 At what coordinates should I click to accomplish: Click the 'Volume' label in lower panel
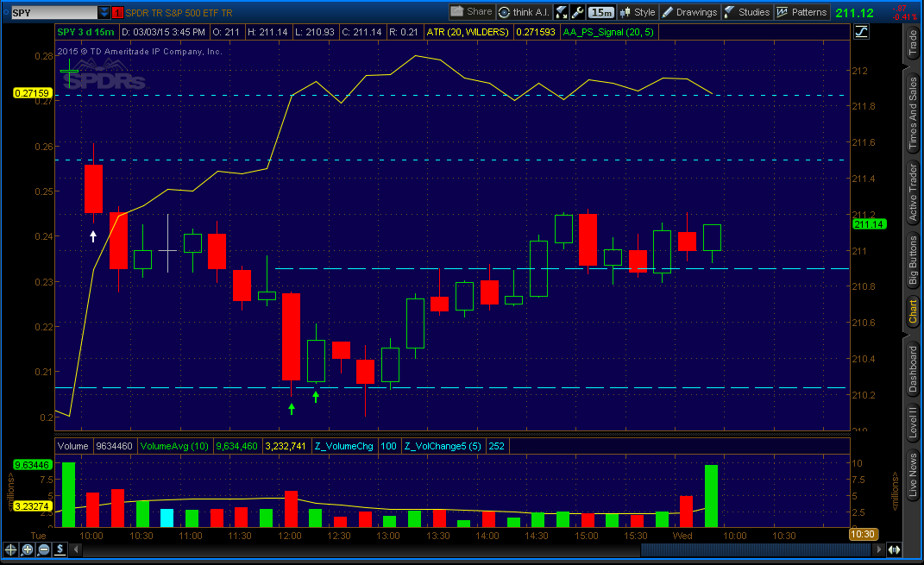tap(73, 446)
